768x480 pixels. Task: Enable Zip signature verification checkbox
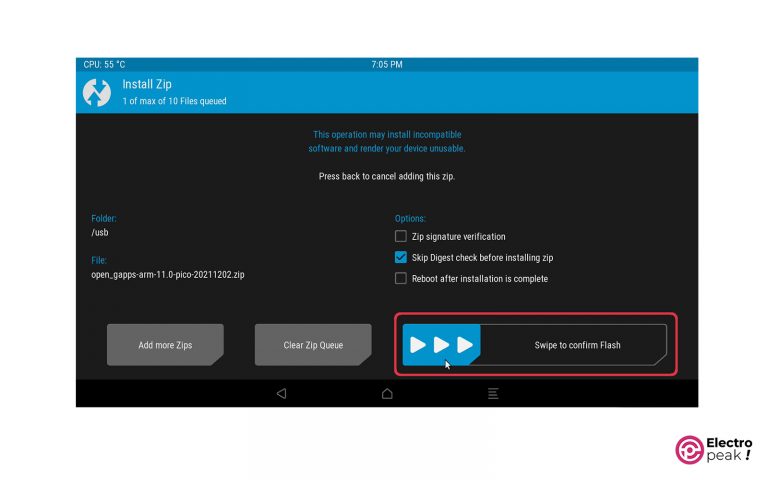[x=401, y=236]
